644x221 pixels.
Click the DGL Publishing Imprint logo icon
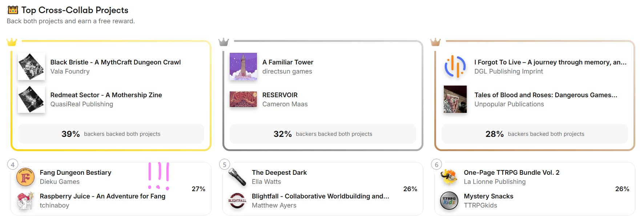(x=455, y=67)
